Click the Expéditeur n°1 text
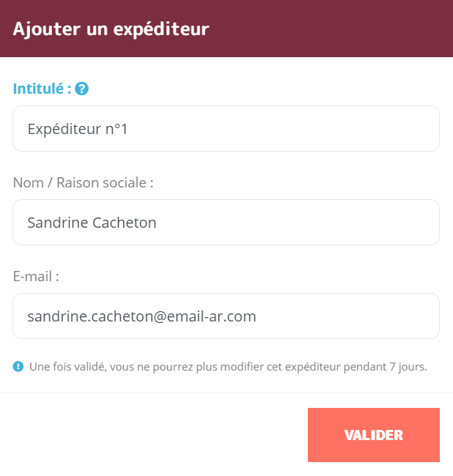Image resolution: width=453 pixels, height=476 pixels. pyautogui.click(x=78, y=129)
